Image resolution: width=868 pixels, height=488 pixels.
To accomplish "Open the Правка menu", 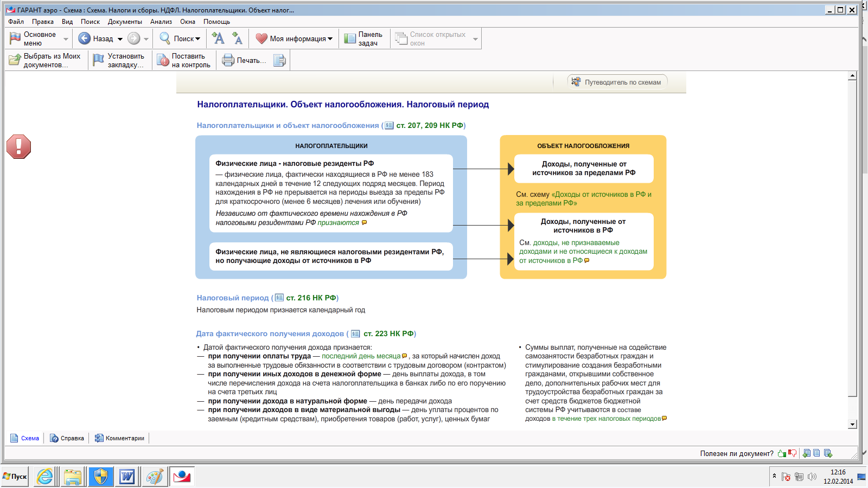I will point(42,22).
